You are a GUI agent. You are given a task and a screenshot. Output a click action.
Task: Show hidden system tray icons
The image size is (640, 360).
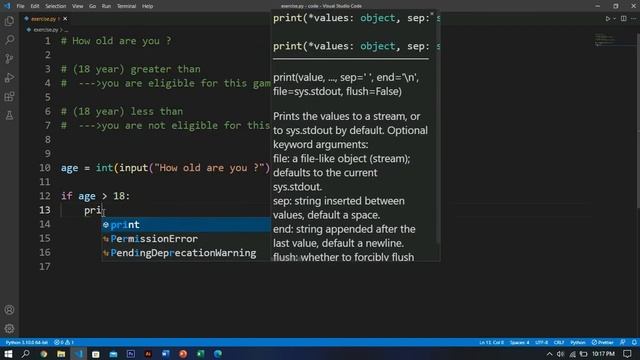[x=549, y=354]
